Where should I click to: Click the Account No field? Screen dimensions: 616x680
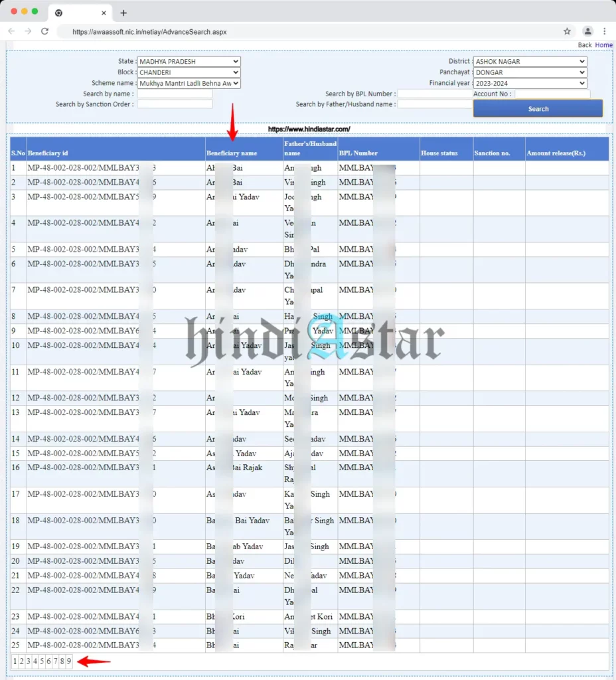click(x=552, y=94)
